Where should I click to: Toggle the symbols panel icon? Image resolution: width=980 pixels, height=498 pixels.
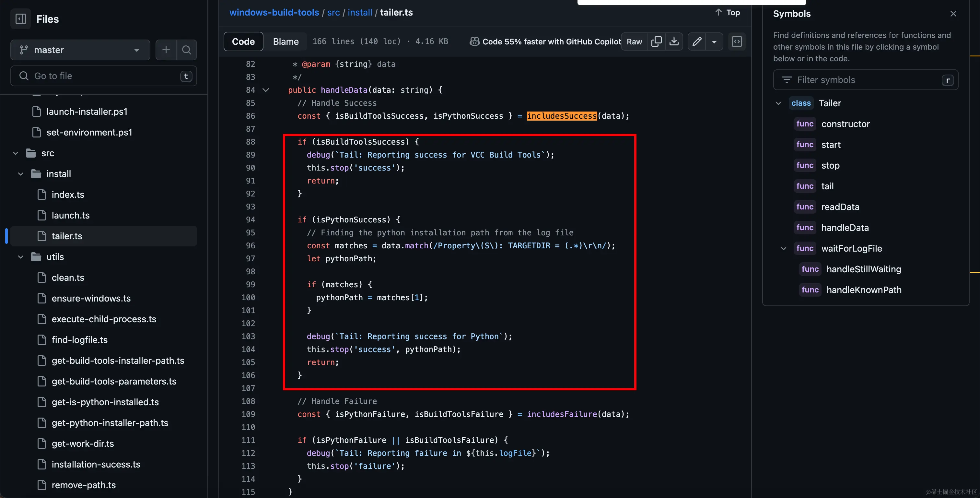(737, 41)
